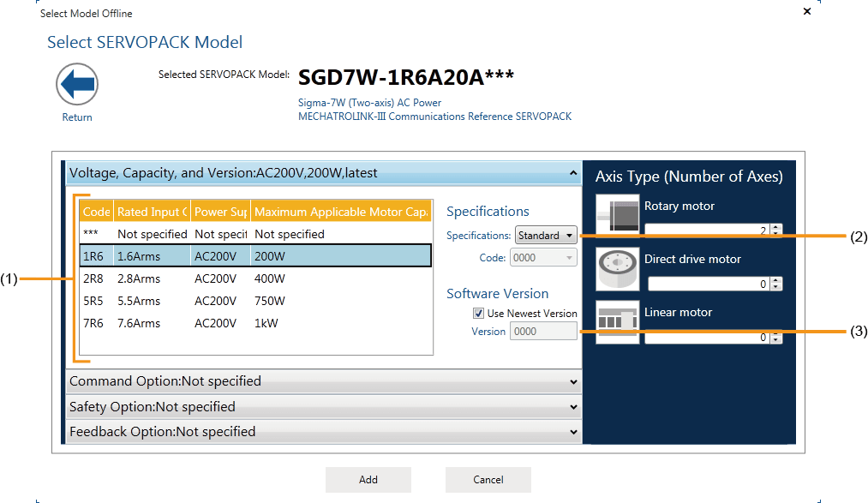The width and height of the screenshot is (868, 503).
Task: Select the *** Not specified row
Action: 255,234
